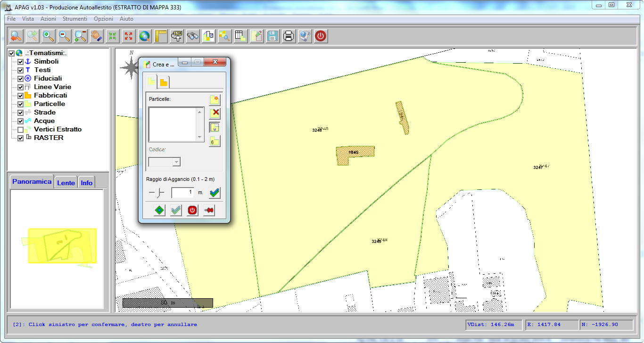Click the 123A label tag icon
Screen dimensions: 644x343
pos(177,36)
